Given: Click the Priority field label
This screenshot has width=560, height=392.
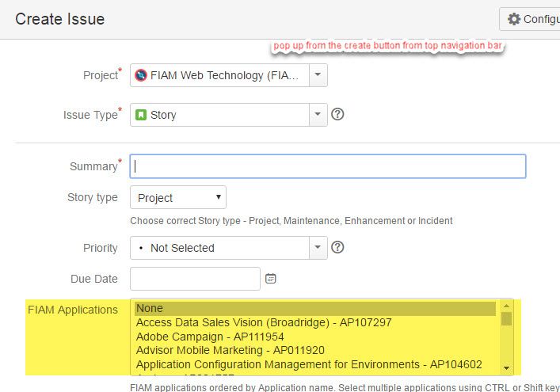Looking at the screenshot, I should pyautogui.click(x=100, y=248).
